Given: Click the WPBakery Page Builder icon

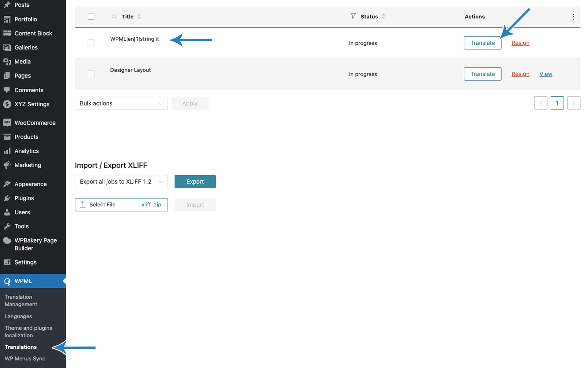Looking at the screenshot, I should tap(7, 240).
